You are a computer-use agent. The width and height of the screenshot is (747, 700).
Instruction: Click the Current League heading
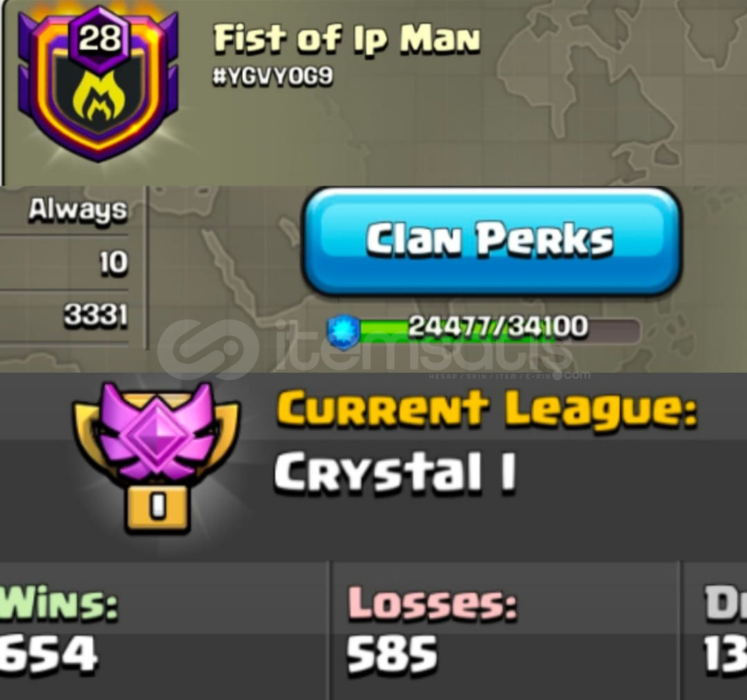tap(486, 408)
